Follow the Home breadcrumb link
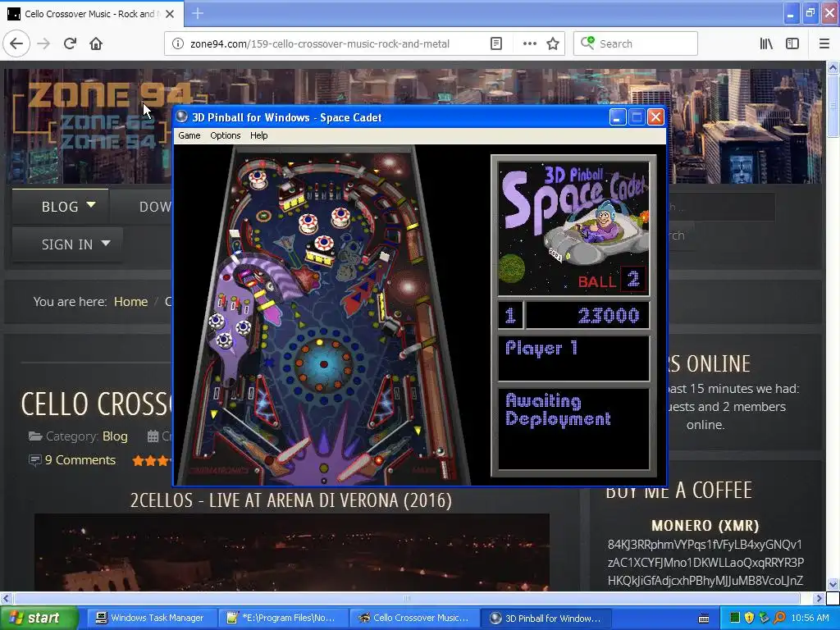This screenshot has height=630, width=840. tap(130, 302)
